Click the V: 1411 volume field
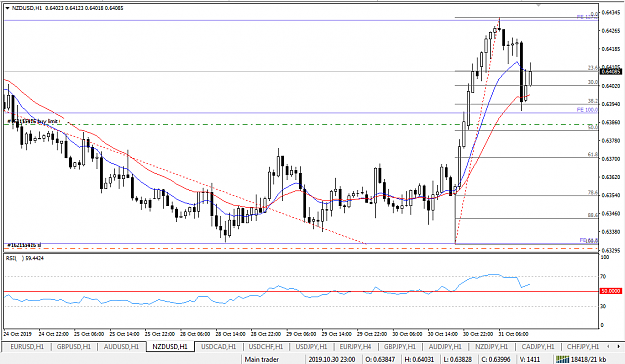 (x=530, y=359)
